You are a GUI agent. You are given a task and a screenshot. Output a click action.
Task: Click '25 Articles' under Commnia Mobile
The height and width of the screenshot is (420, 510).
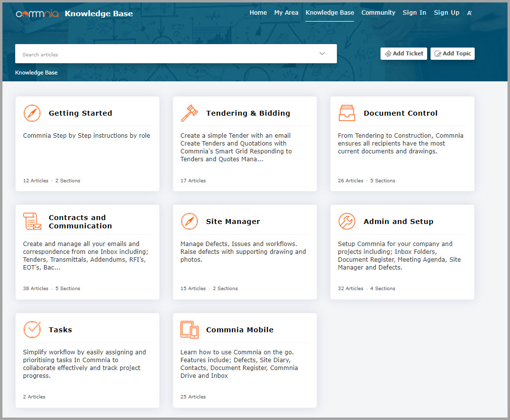tap(193, 397)
